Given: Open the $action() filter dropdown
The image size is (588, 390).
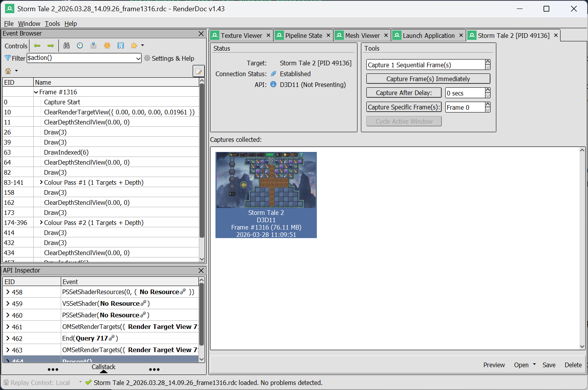Looking at the screenshot, I should coord(138,58).
